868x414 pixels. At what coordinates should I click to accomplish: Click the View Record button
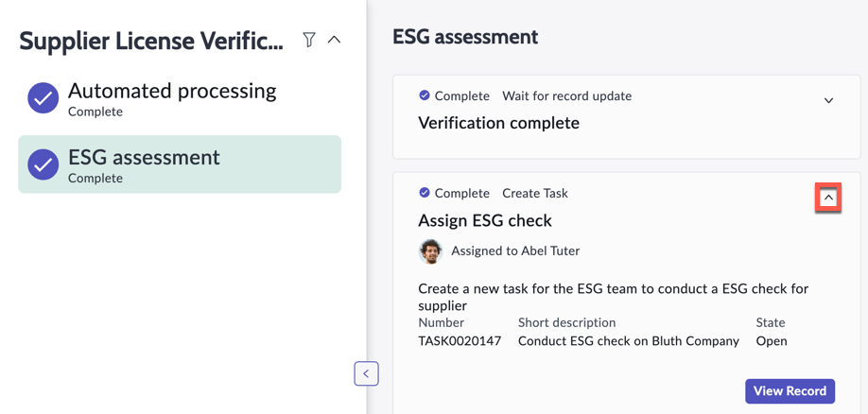790,390
